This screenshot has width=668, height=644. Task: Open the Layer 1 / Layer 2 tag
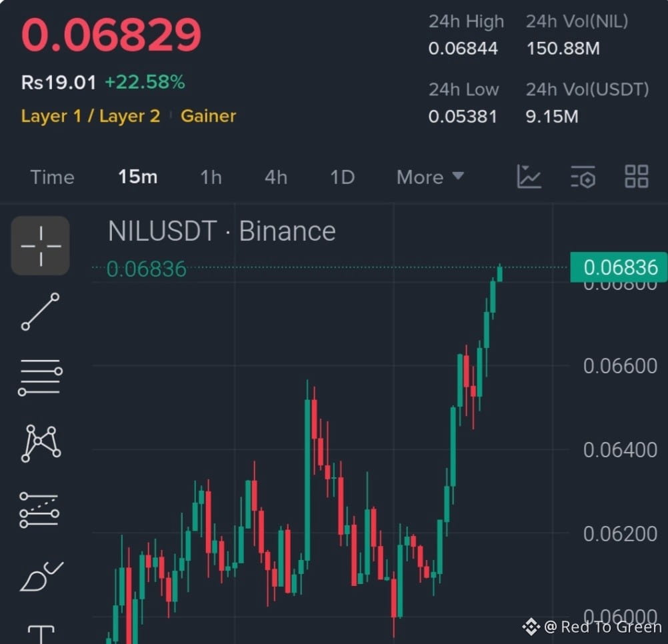(x=91, y=116)
